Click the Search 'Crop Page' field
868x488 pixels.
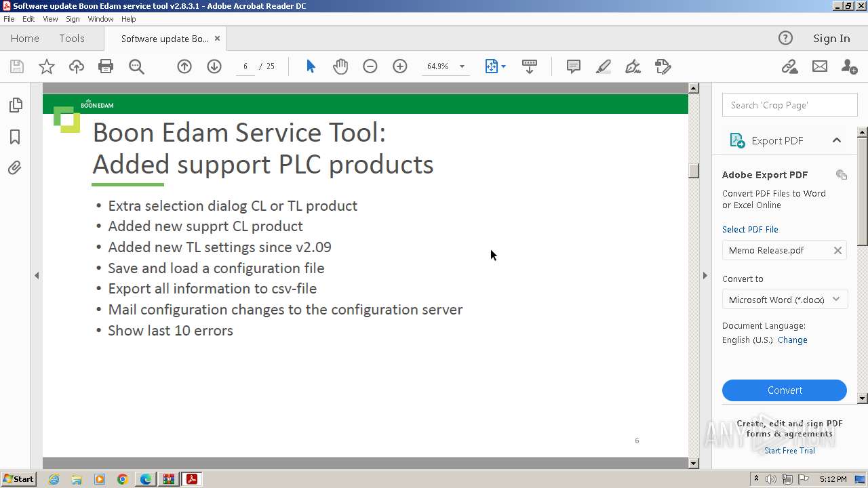790,105
